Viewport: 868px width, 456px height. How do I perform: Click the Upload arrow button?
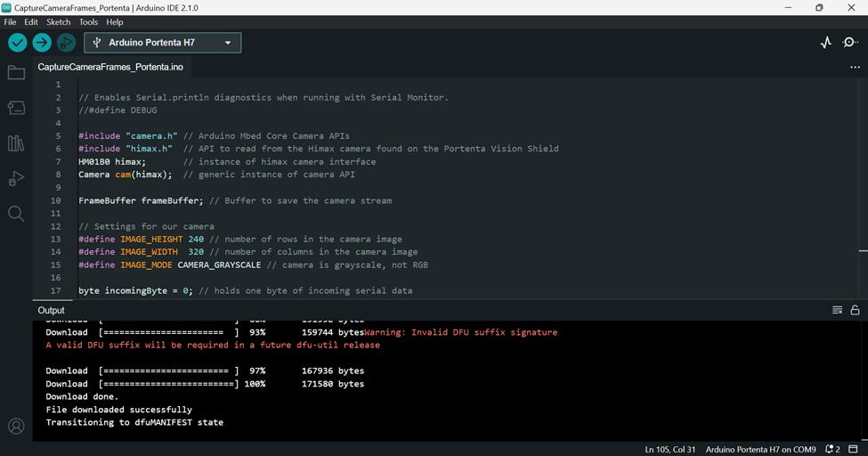[42, 43]
